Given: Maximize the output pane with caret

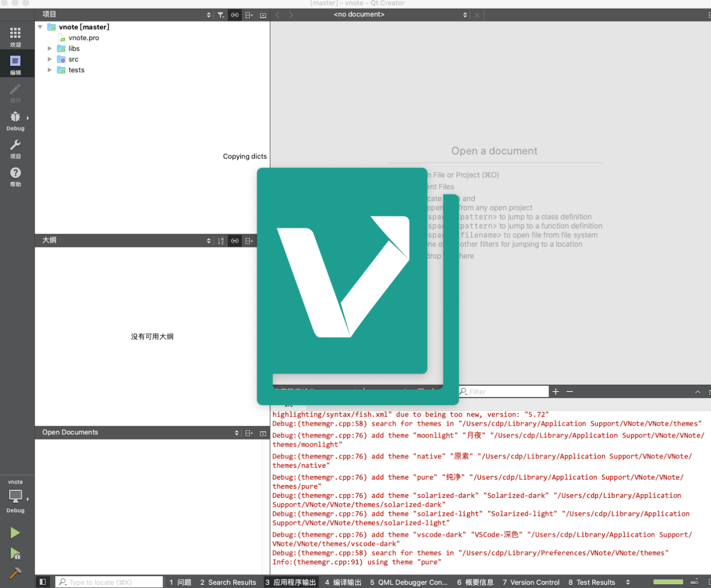Looking at the screenshot, I should coord(698,392).
